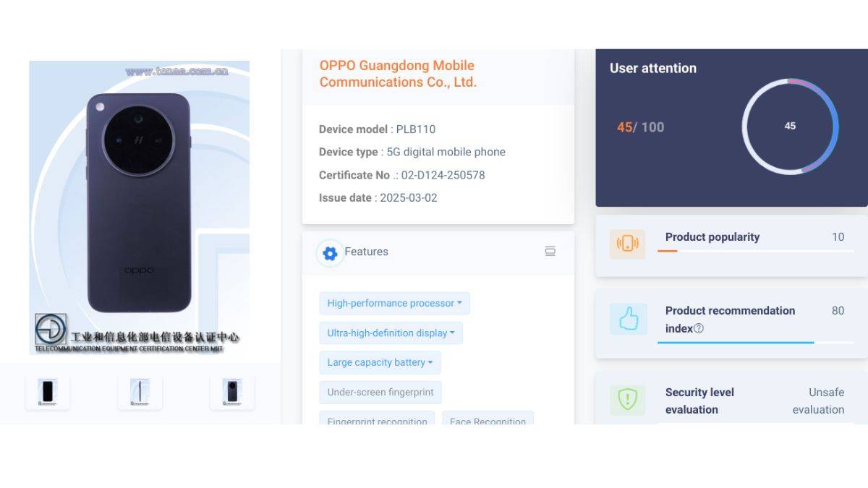Show the front view phone thumbnail
This screenshot has height=488, width=868.
coord(48,392)
